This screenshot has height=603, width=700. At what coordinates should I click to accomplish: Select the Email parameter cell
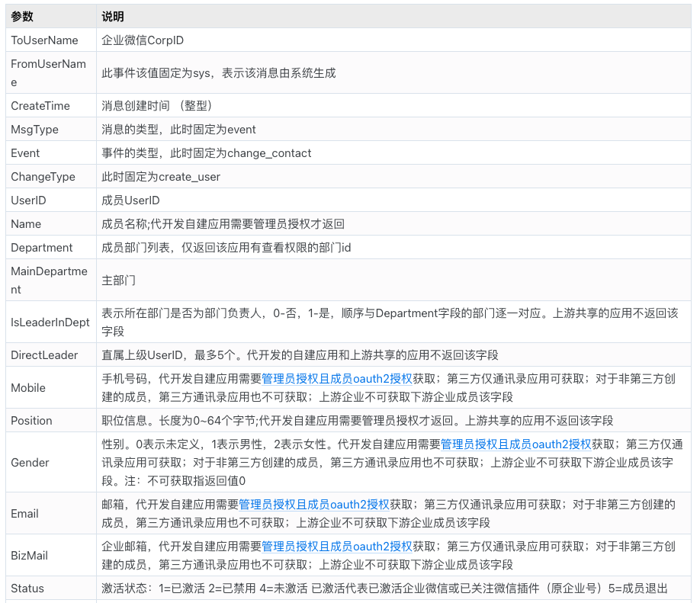(x=51, y=514)
